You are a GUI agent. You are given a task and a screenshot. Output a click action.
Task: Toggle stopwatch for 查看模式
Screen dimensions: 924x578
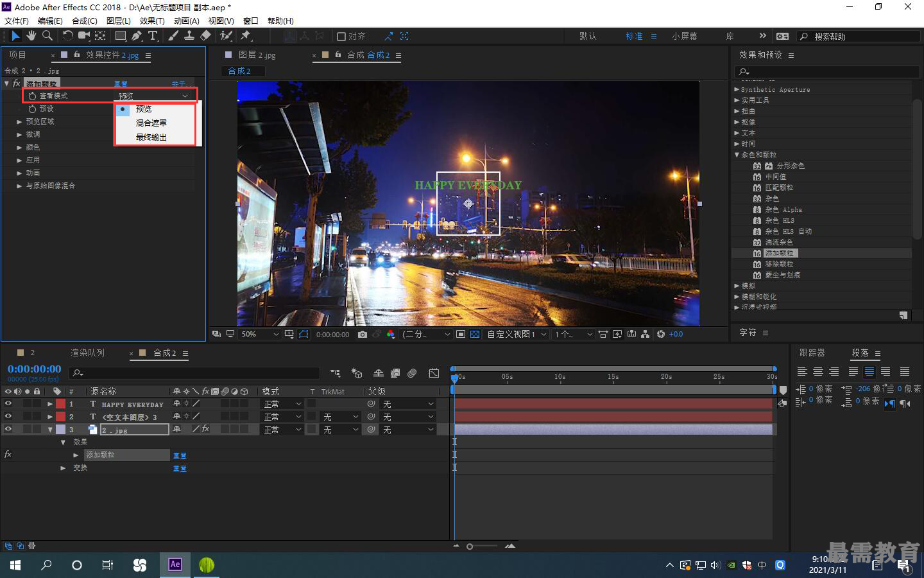tap(32, 96)
